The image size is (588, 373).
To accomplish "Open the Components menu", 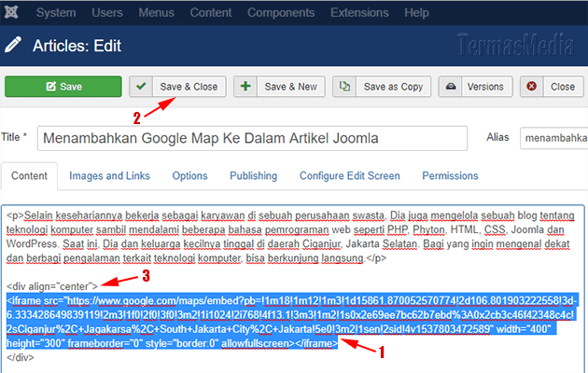I will pos(281,12).
